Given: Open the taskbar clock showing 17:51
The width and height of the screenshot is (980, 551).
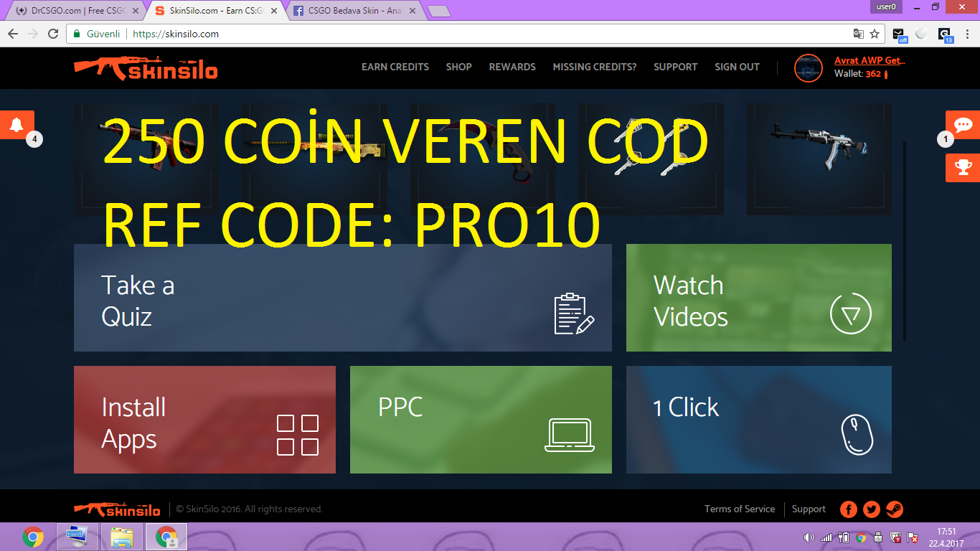Looking at the screenshot, I should tap(947, 537).
